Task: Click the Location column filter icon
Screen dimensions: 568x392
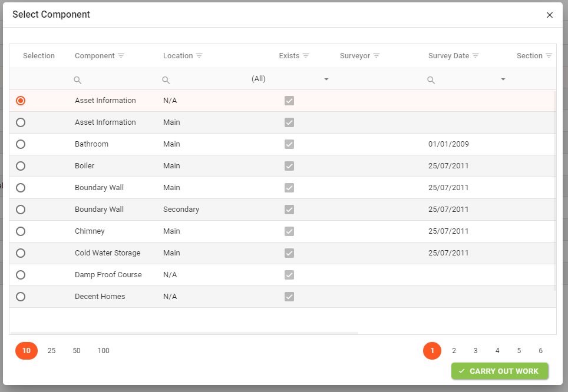Action: [199, 56]
